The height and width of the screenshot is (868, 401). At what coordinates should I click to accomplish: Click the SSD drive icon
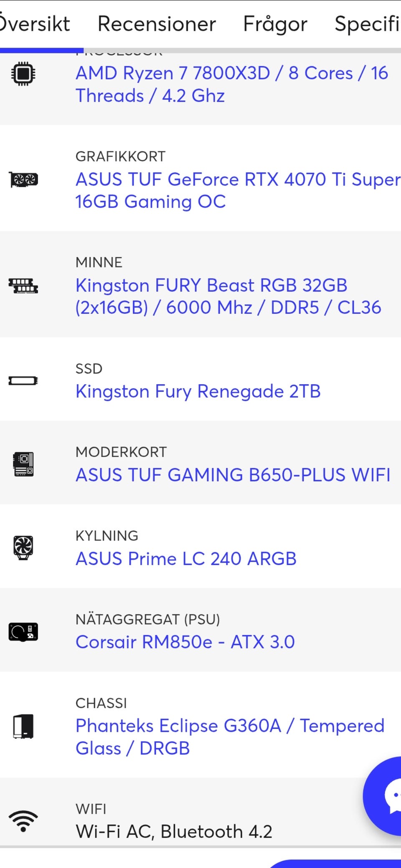coord(23,381)
